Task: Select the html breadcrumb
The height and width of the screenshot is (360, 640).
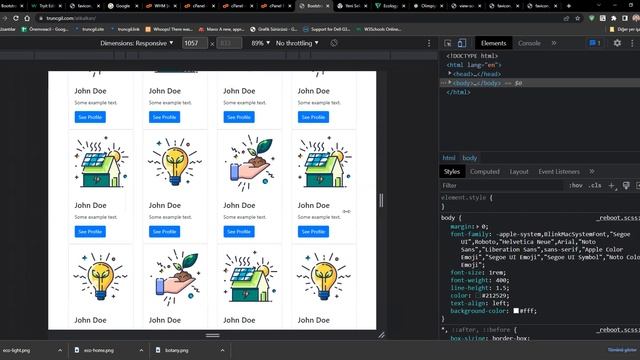Action: pos(449,158)
